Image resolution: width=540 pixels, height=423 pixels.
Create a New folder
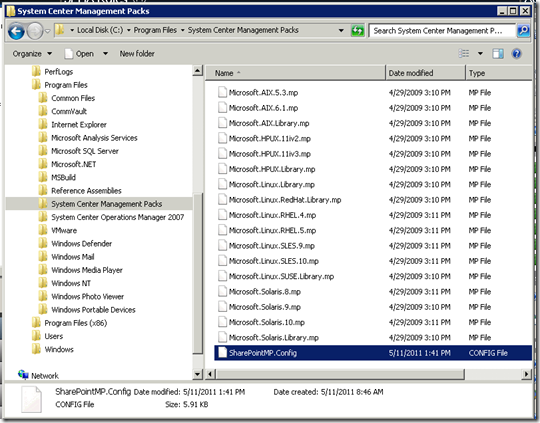137,54
